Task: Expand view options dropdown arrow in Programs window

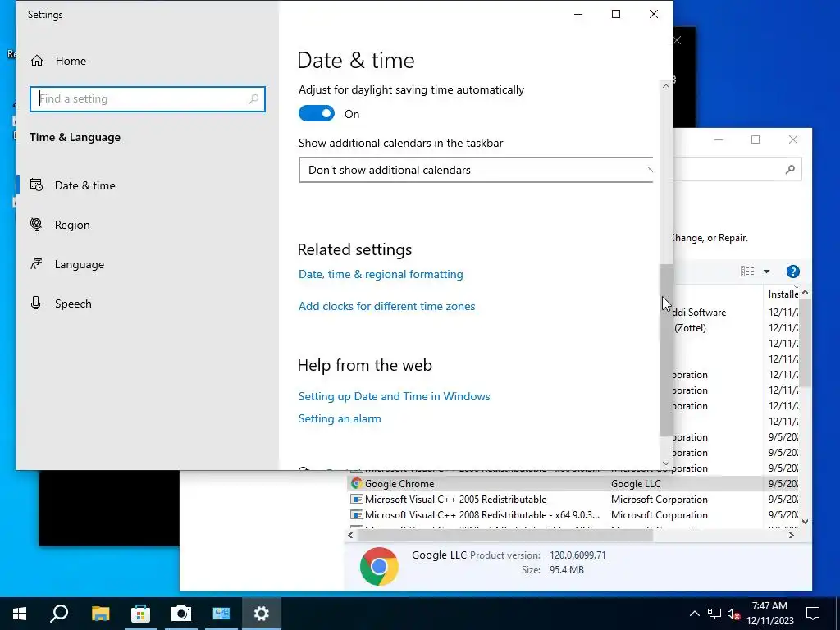Action: (x=767, y=272)
